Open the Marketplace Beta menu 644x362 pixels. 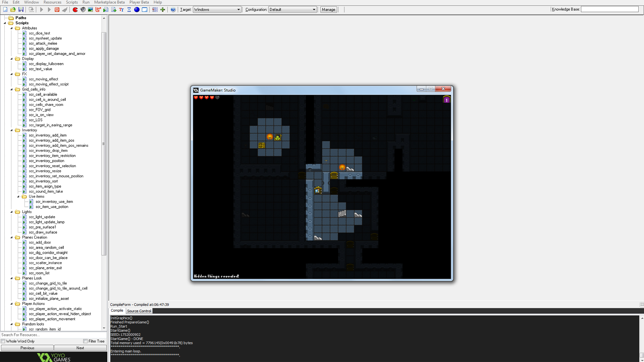[x=109, y=2]
